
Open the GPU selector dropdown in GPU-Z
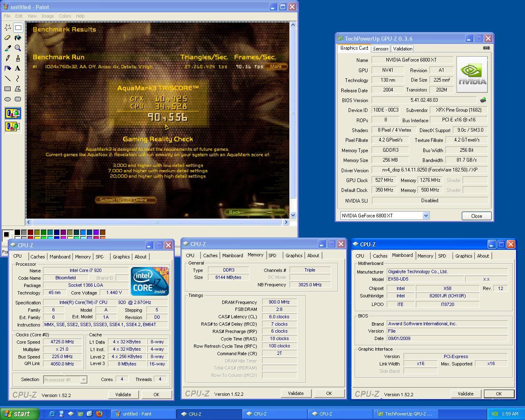point(426,216)
